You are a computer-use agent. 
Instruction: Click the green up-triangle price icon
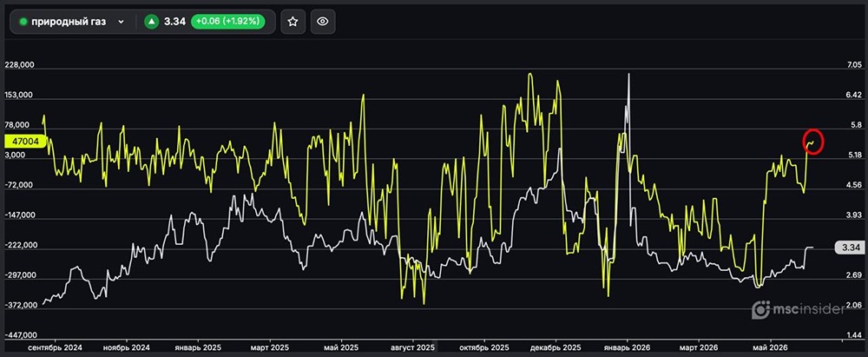(152, 22)
